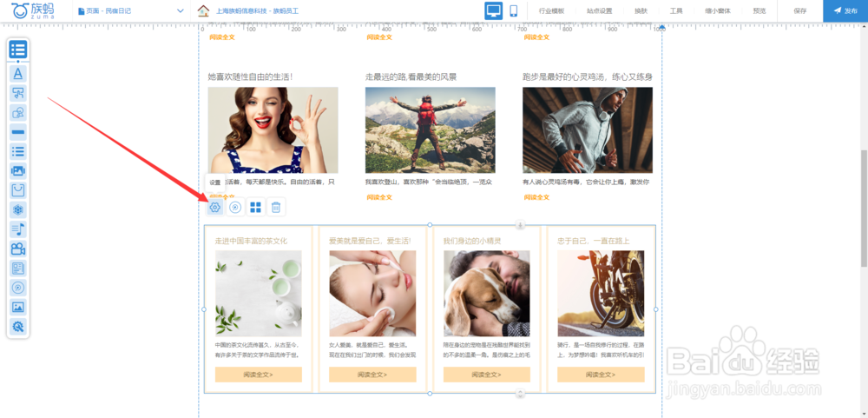Screen dimensions: 868x418
Task: Click the gear settings icon above the module
Action: click(x=214, y=208)
